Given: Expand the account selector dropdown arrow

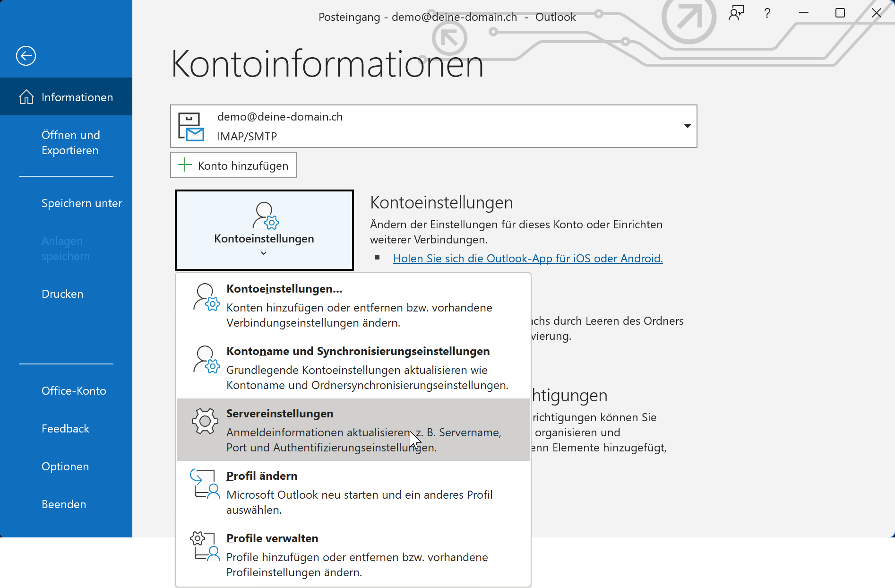Looking at the screenshot, I should pyautogui.click(x=688, y=126).
